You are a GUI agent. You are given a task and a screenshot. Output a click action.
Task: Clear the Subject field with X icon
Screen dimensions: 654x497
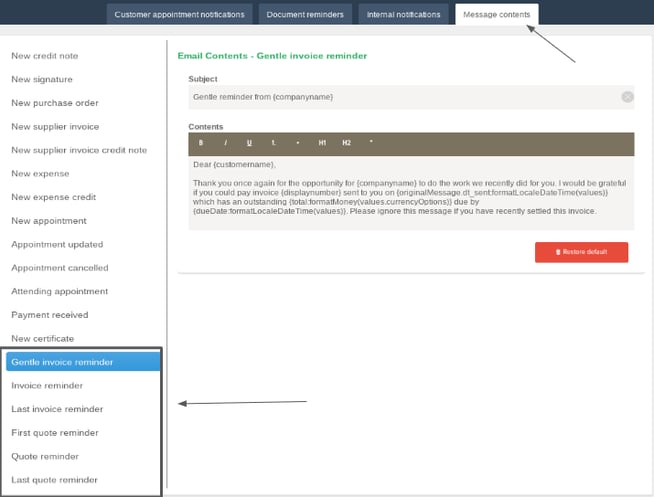[627, 97]
